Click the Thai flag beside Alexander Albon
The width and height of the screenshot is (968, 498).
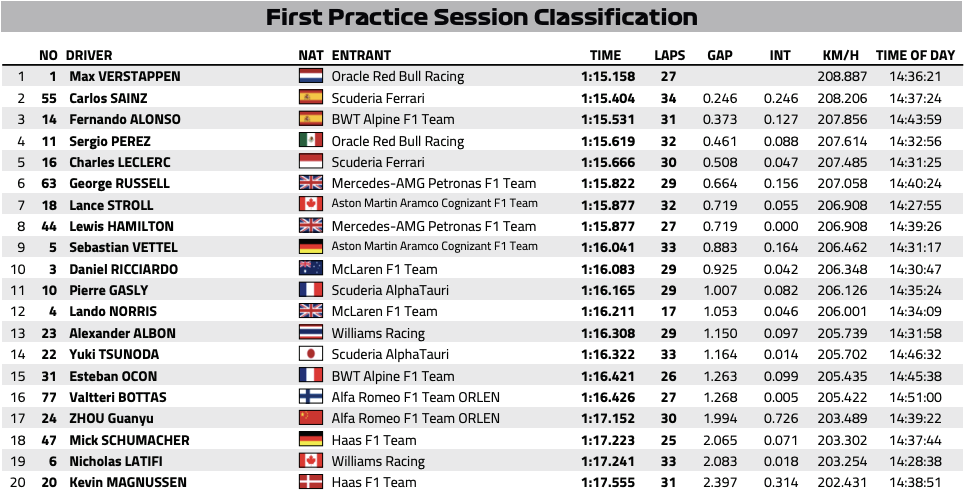coord(311,333)
